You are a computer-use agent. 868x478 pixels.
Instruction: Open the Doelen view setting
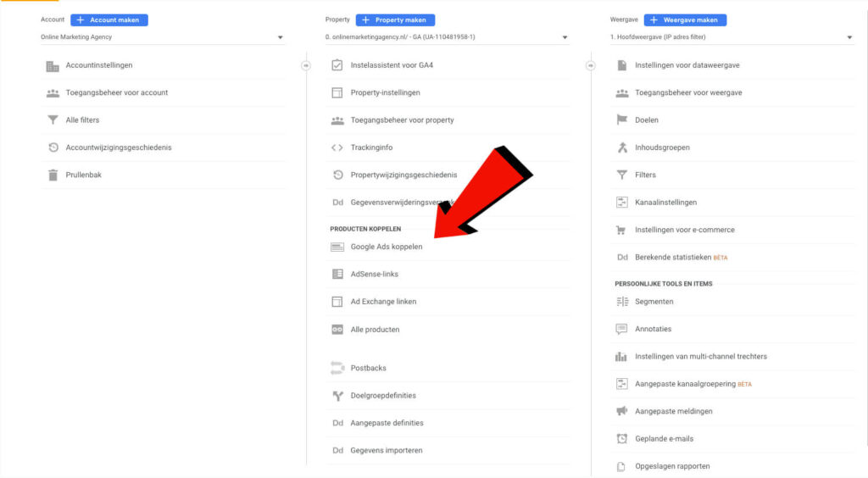coord(647,120)
